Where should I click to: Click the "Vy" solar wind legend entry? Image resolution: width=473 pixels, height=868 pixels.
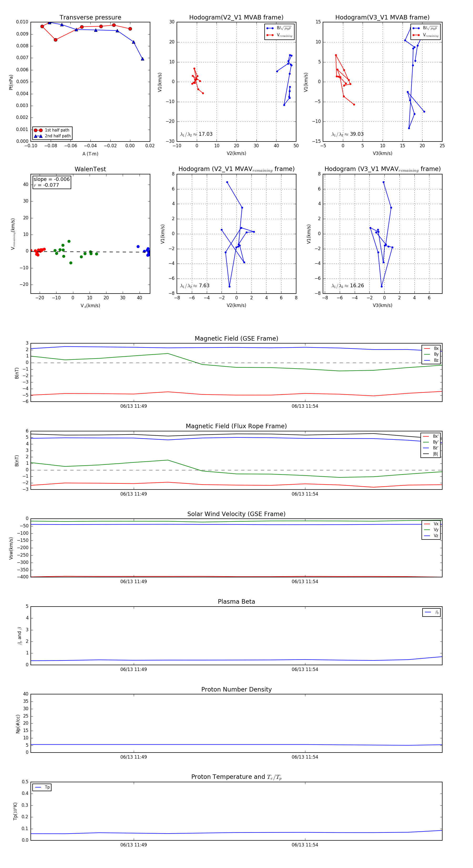(431, 530)
